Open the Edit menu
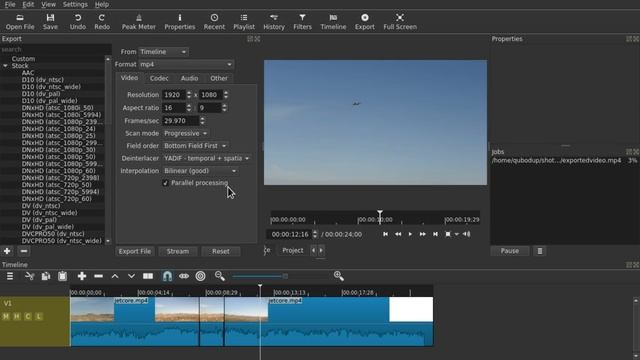This screenshot has width=640, height=360. (x=28, y=4)
